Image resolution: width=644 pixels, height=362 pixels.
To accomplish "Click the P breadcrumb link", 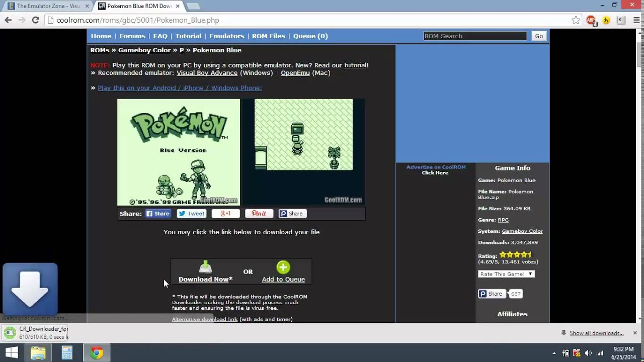I will 182,50.
